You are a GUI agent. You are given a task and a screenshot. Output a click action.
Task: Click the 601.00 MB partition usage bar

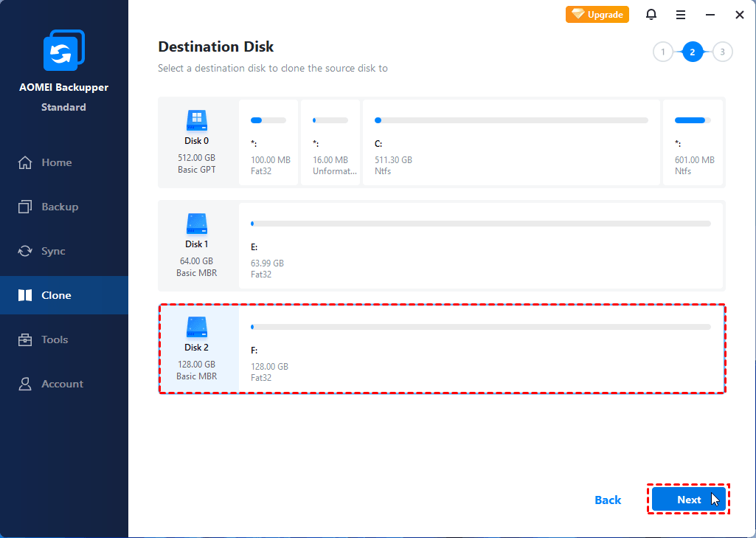pyautogui.click(x=693, y=120)
